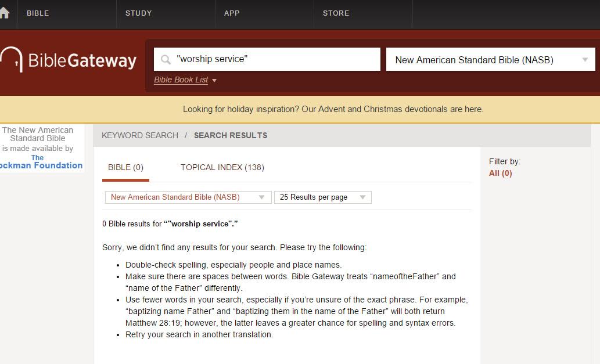Focus the "worship service" search field
Image resolution: width=600 pixels, height=364 pixels.
[x=267, y=59]
